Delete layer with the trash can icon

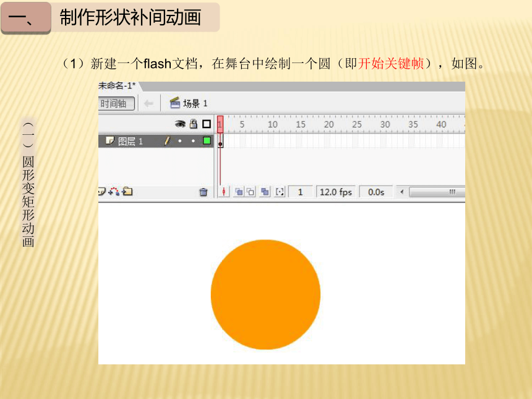point(204,192)
